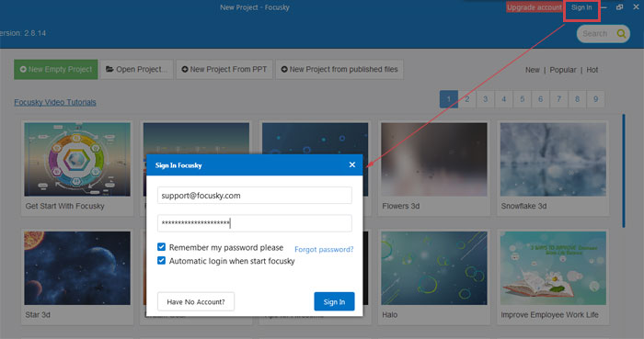Go to template page 7

[558, 99]
